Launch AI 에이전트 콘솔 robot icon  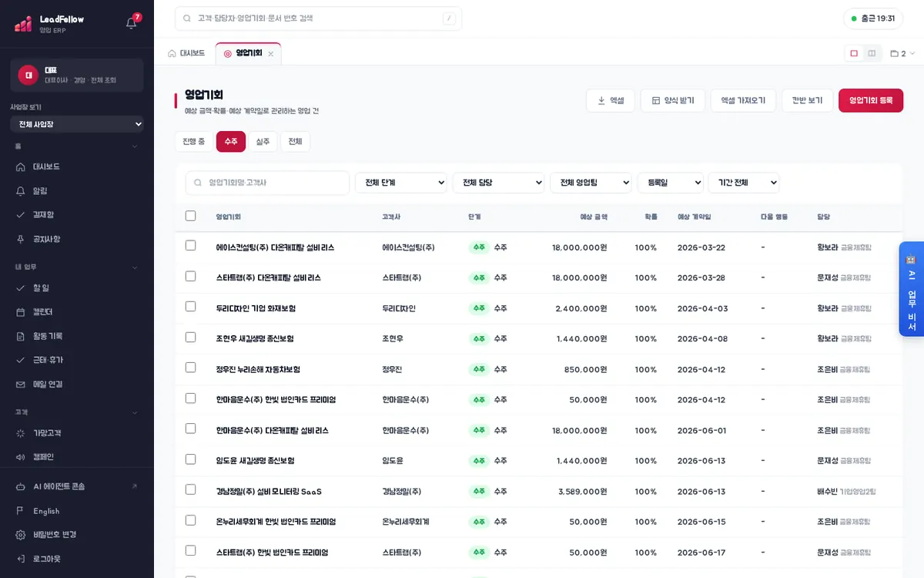click(21, 486)
